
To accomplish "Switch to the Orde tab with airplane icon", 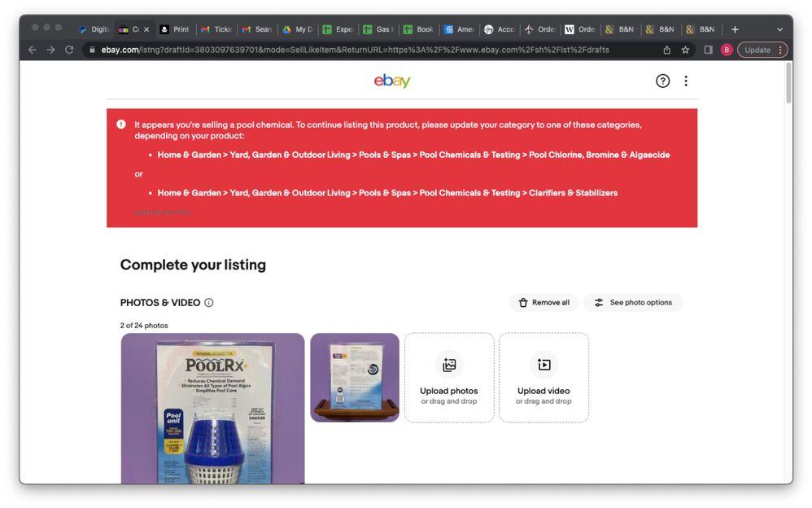I will tap(539, 29).
